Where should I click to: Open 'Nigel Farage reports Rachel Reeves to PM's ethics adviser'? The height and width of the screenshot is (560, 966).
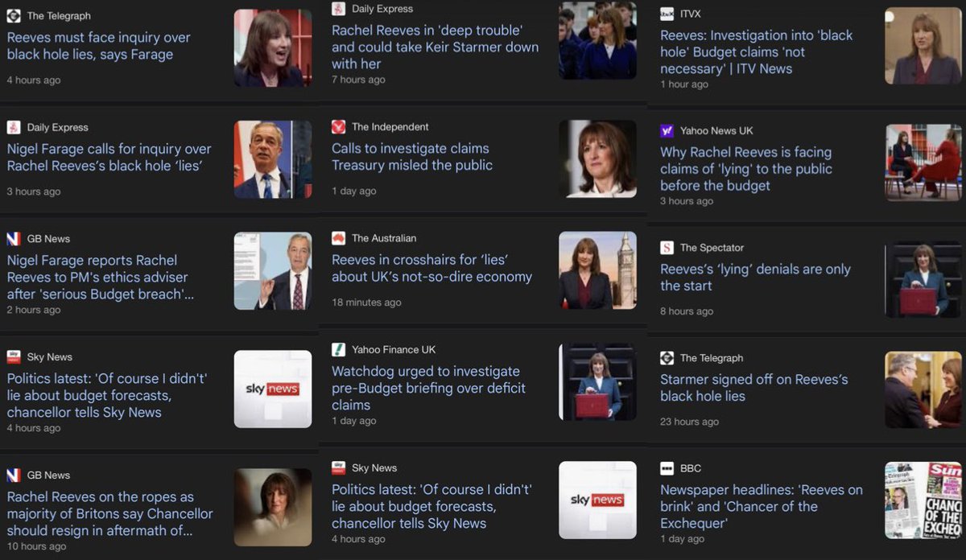click(x=101, y=278)
